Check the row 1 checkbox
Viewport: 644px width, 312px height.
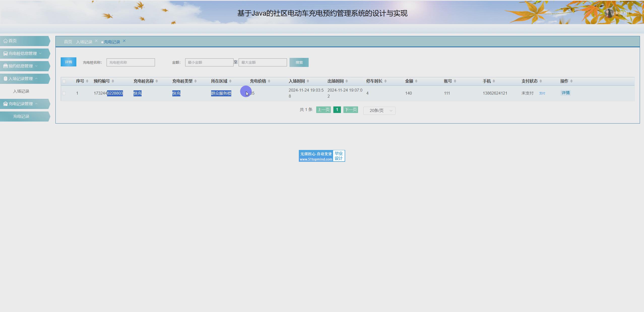pos(64,93)
